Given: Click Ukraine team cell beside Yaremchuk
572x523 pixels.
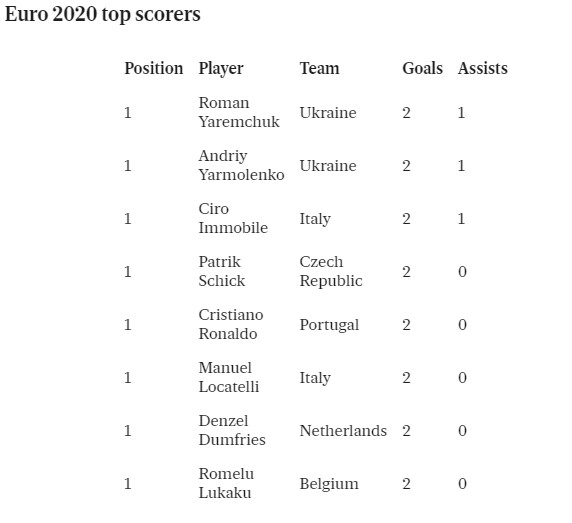Looking at the screenshot, I should 328,113.
